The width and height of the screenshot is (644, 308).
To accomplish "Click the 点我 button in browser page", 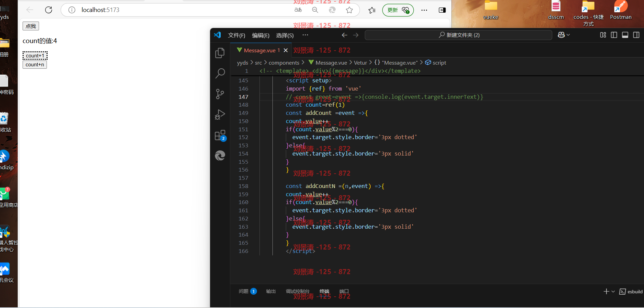I will (x=31, y=26).
